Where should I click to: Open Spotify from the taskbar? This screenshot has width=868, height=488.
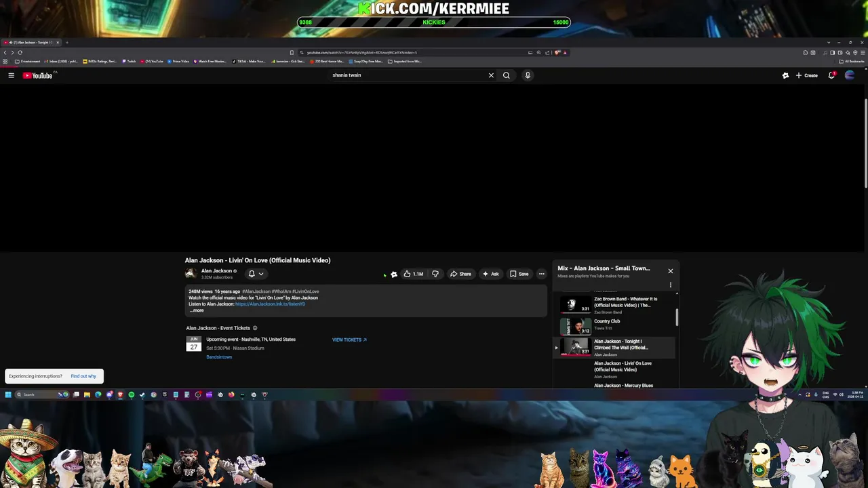point(132,394)
